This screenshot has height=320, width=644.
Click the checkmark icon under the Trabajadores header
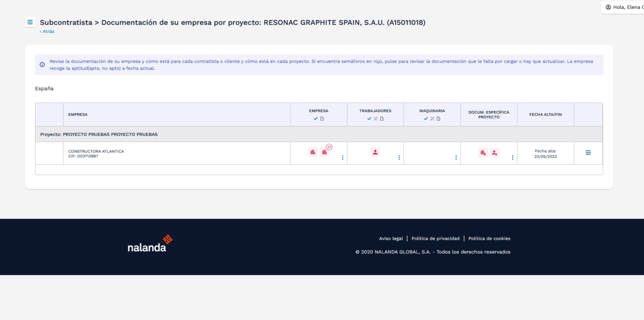click(369, 119)
